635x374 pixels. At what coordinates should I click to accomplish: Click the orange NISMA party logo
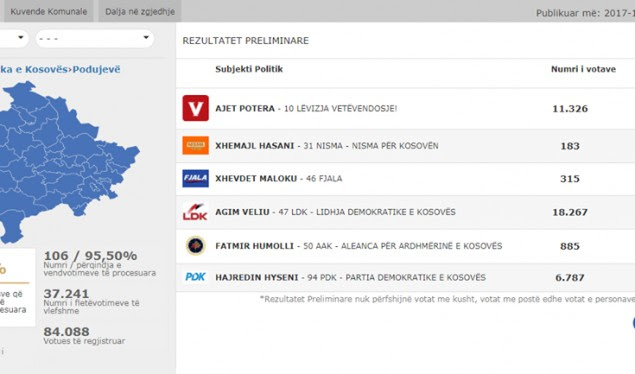pos(195,145)
